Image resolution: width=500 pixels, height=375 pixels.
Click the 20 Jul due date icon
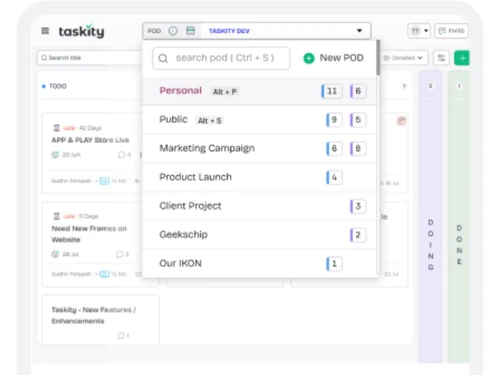pos(55,254)
